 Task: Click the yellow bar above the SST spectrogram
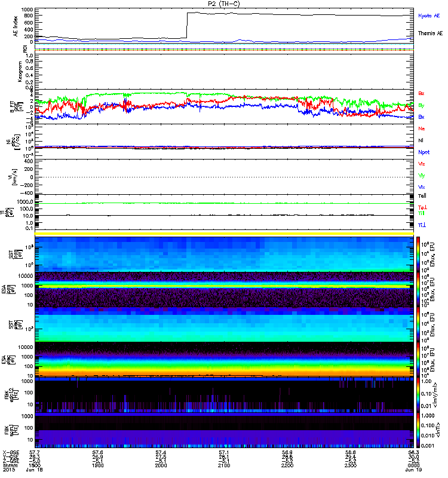224,234
